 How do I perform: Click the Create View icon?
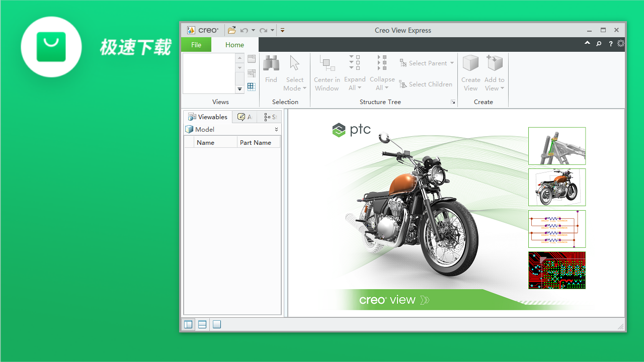coord(470,63)
